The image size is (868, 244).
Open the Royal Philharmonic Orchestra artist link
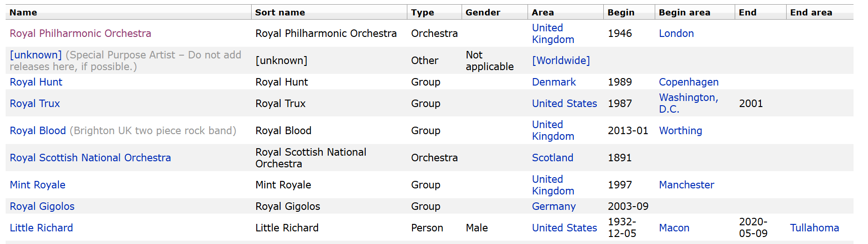(80, 34)
